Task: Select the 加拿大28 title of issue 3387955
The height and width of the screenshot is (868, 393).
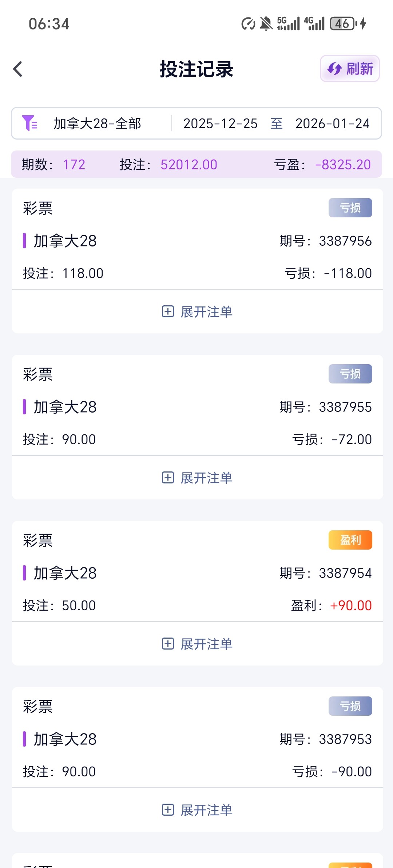Action: pos(65,407)
